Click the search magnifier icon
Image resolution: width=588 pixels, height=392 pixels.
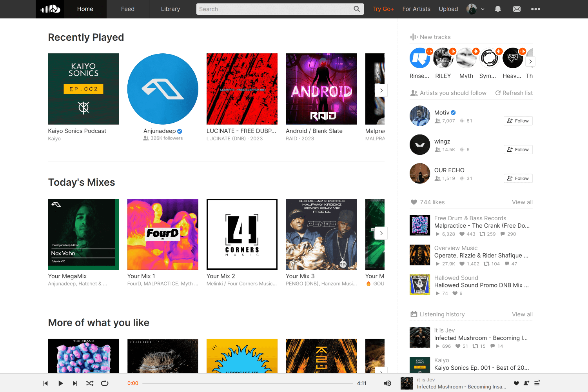(357, 9)
